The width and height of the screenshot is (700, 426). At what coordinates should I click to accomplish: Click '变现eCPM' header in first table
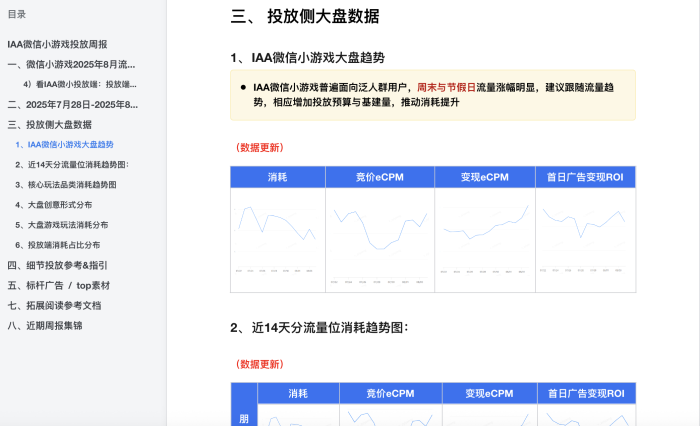pyautogui.click(x=485, y=177)
